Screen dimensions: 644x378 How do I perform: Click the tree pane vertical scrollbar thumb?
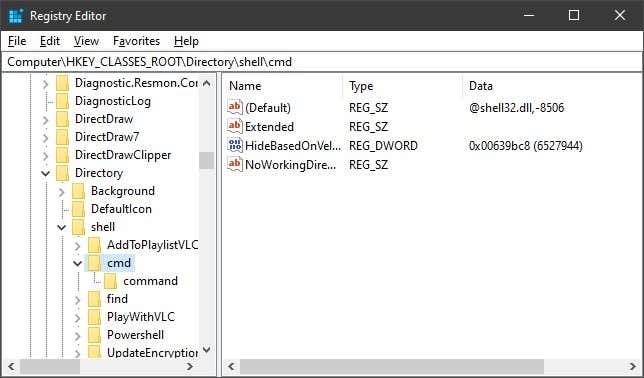(x=207, y=160)
